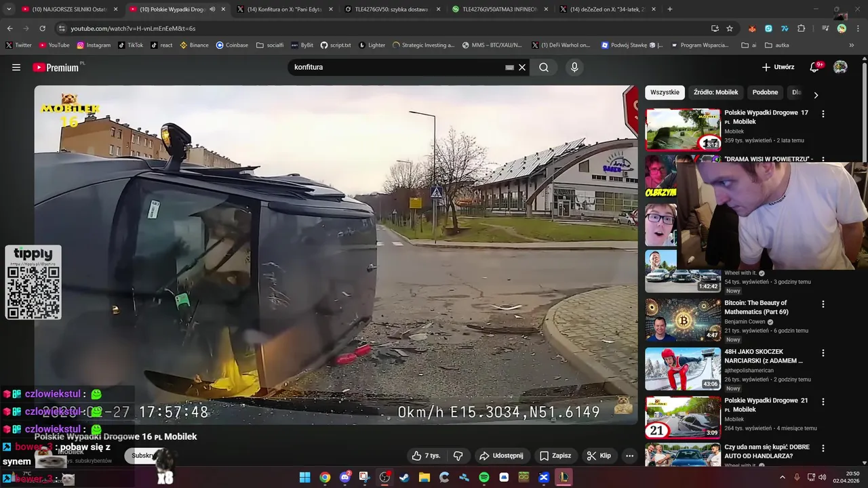The height and width of the screenshot is (488, 868).
Task: Mute the sound on the Polskie Wypadki tab
Action: [213, 9]
